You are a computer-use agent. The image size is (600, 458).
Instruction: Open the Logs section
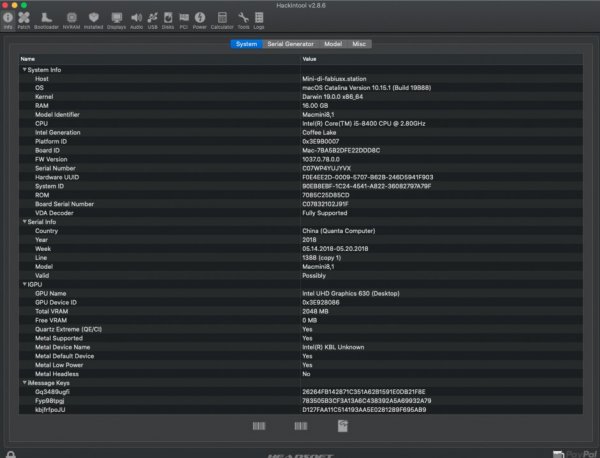(259, 21)
